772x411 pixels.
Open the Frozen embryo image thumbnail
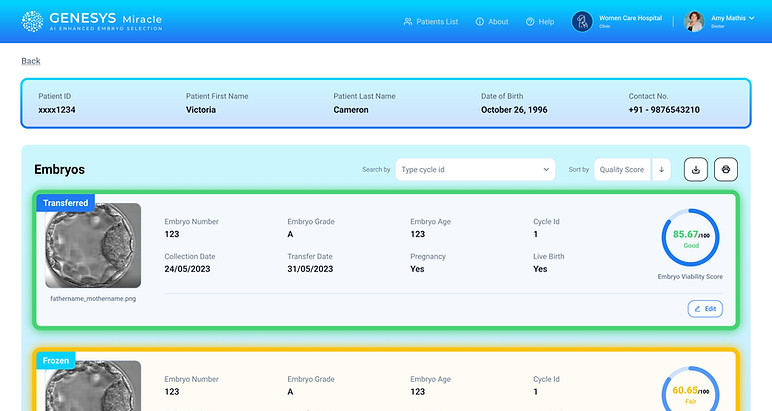(x=93, y=386)
